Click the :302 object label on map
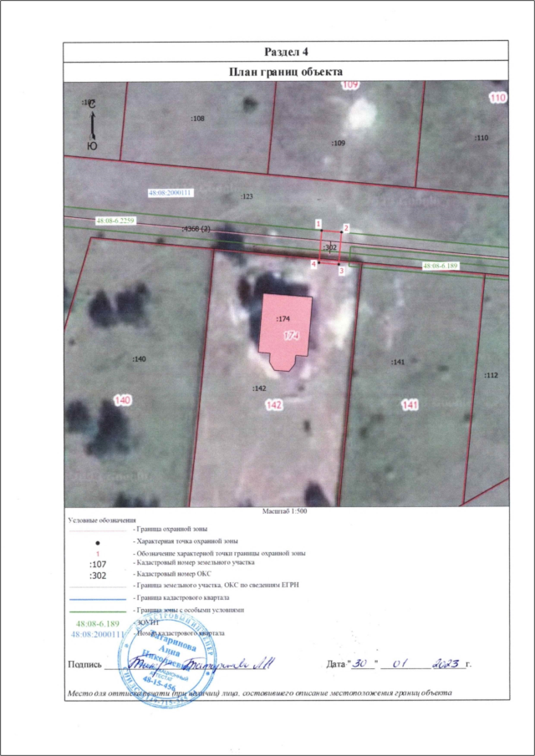Image resolution: width=535 pixels, height=756 pixels. point(329,247)
